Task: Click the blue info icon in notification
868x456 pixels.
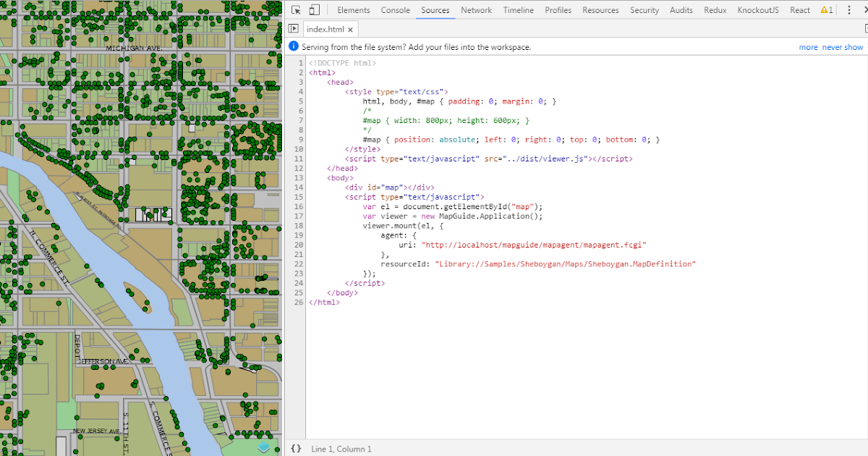Action: 294,47
